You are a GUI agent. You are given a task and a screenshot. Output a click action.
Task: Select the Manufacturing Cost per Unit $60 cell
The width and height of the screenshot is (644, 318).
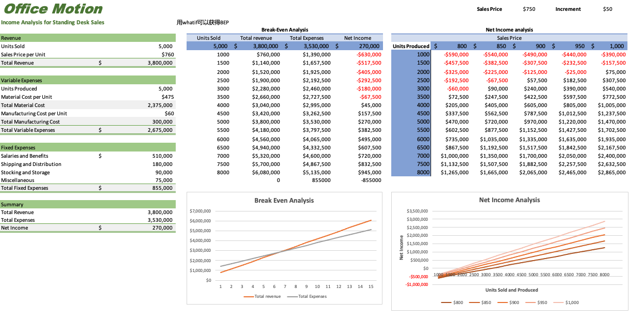click(x=168, y=113)
